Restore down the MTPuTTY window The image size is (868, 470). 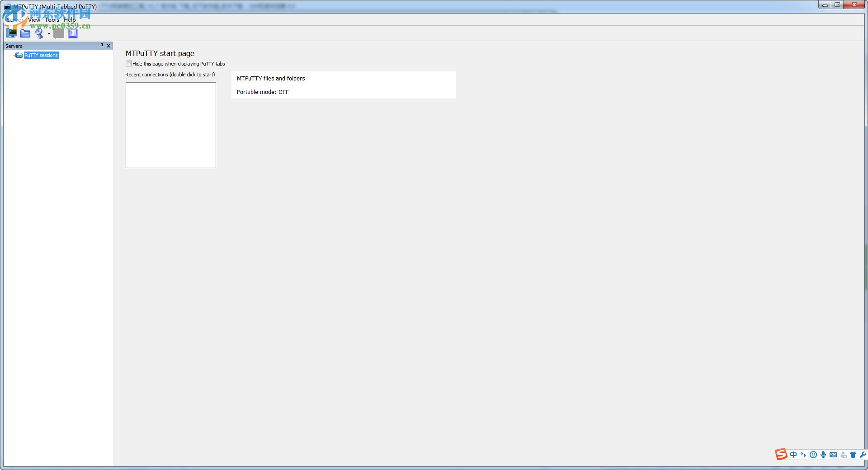tap(837, 5)
